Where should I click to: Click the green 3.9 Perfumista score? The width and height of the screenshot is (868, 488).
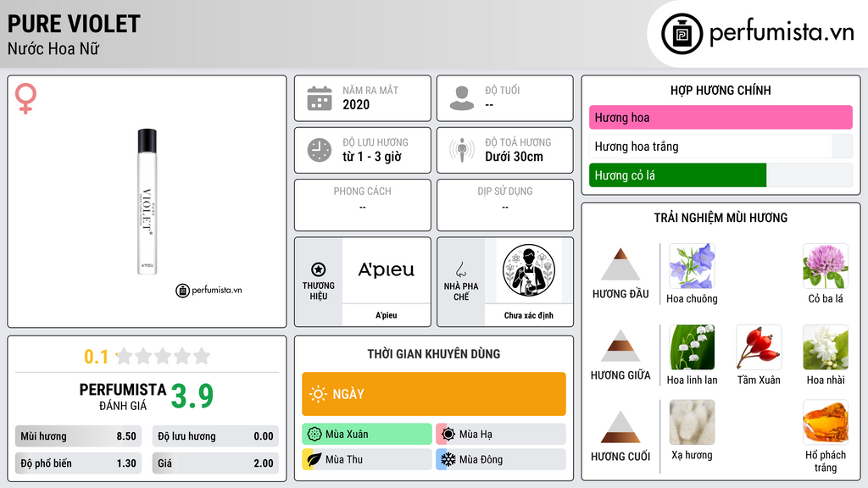click(x=192, y=396)
